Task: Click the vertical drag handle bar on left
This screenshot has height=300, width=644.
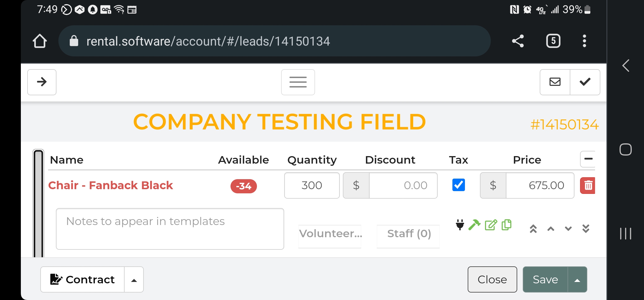Action: (x=38, y=203)
